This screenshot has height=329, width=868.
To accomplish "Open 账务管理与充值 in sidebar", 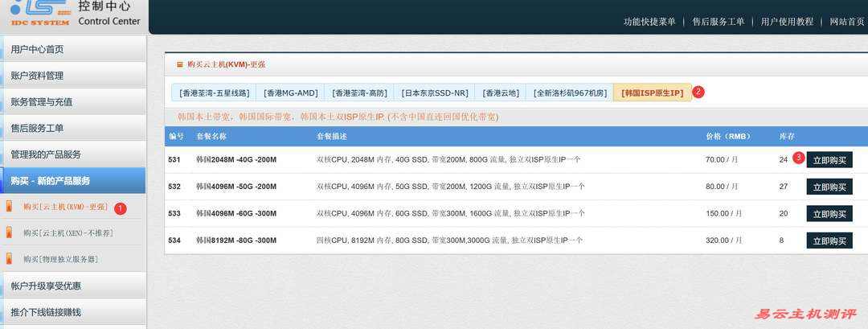I will [73, 102].
